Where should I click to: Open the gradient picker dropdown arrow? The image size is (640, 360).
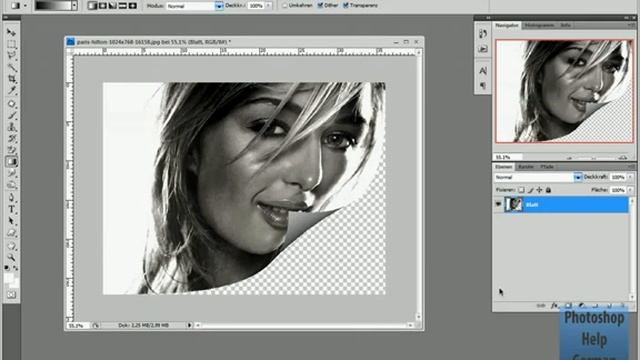click(x=74, y=6)
